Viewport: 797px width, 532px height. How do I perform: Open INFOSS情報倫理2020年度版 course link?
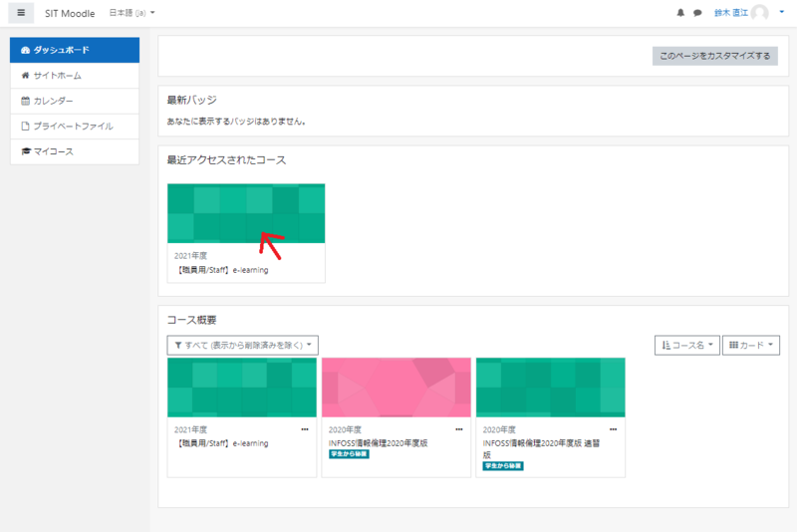379,443
